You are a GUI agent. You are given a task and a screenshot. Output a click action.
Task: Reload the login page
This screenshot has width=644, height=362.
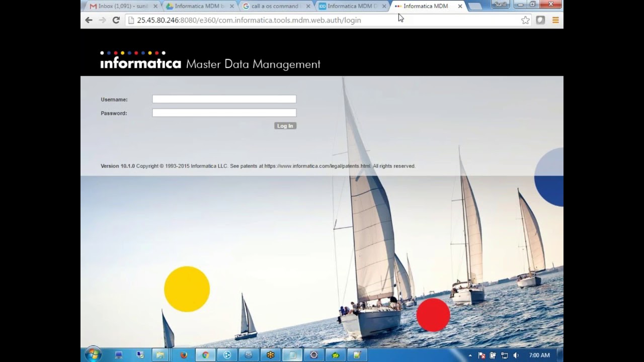pos(116,20)
